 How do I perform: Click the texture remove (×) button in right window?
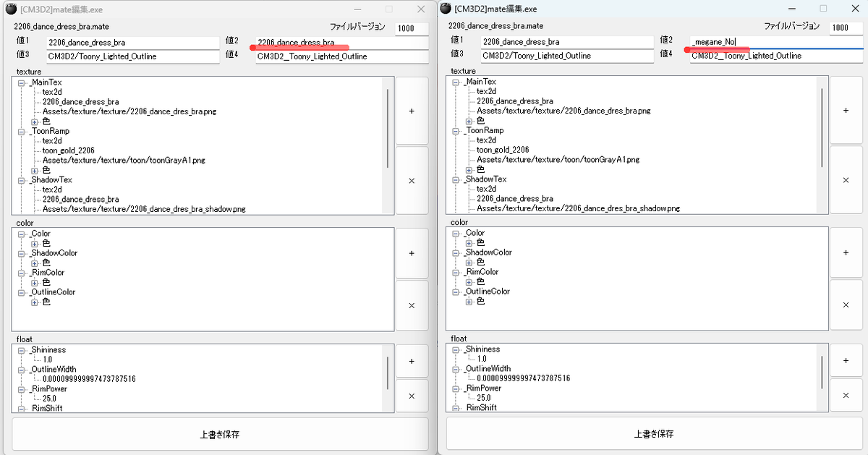[846, 179]
